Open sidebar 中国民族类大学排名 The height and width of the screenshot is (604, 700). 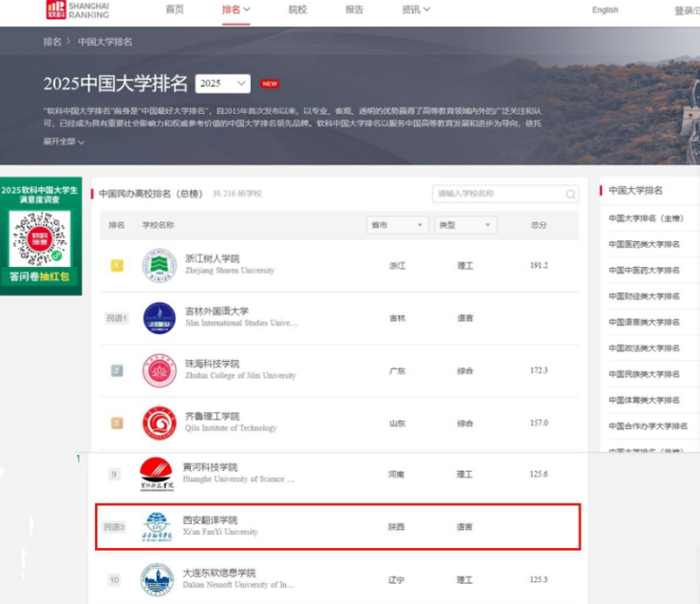[x=644, y=373]
